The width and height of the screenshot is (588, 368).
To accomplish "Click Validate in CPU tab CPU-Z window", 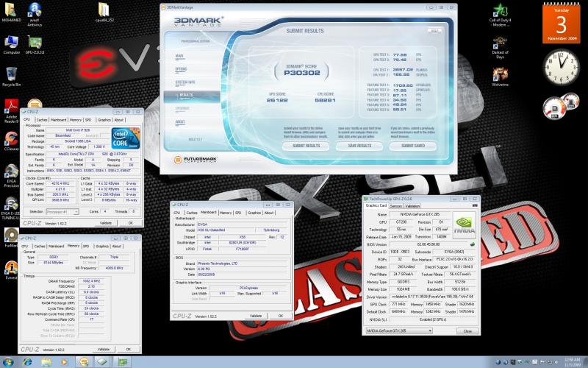I will tap(106, 223).
